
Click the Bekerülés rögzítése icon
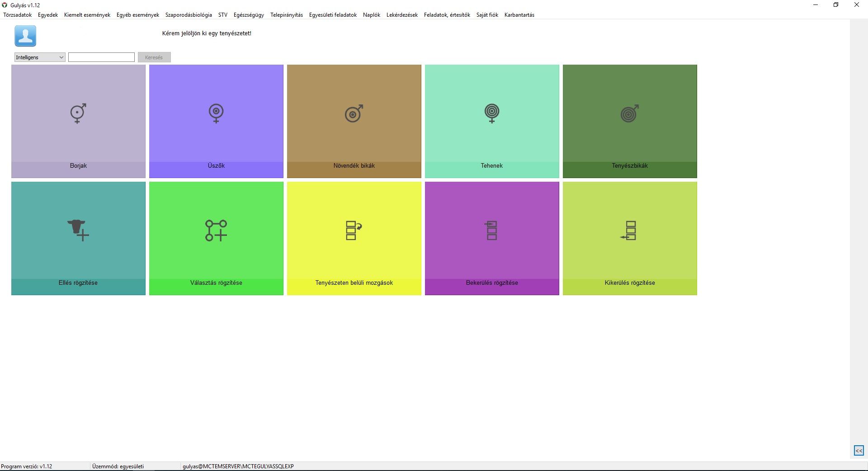pyautogui.click(x=492, y=230)
